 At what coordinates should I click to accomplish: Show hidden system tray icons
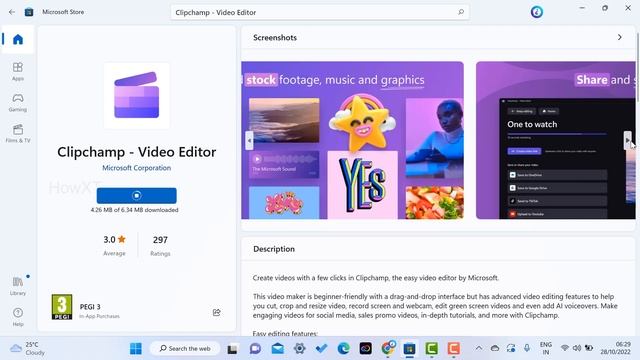click(479, 348)
